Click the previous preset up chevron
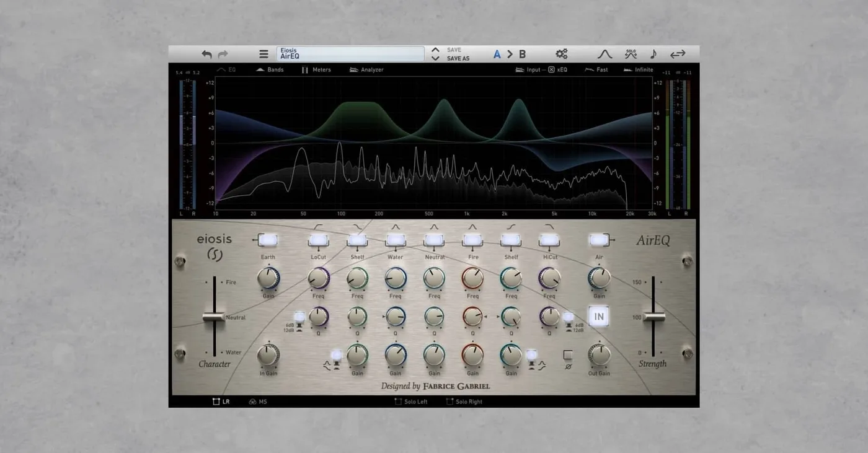This screenshot has width=868, height=453. coord(435,50)
